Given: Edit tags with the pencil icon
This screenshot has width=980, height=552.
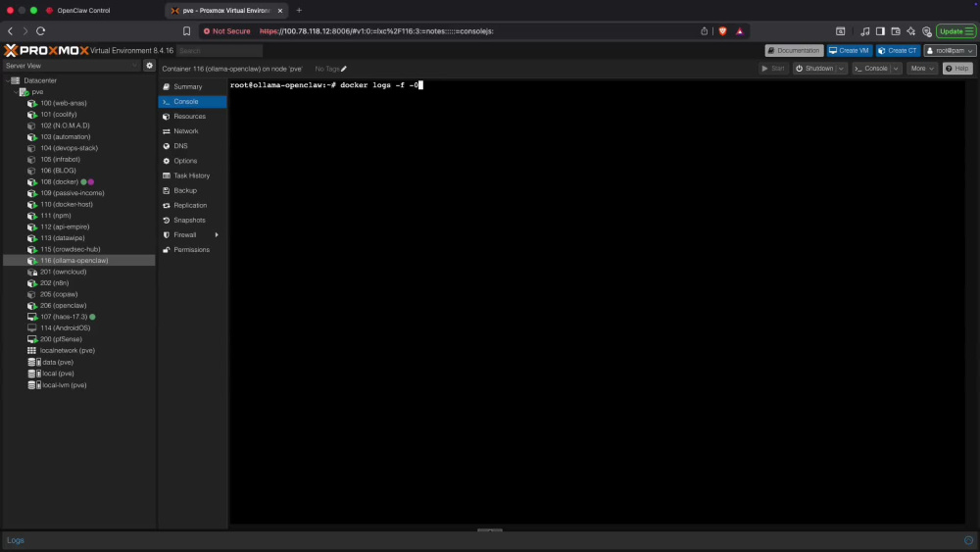Looking at the screenshot, I should [344, 69].
